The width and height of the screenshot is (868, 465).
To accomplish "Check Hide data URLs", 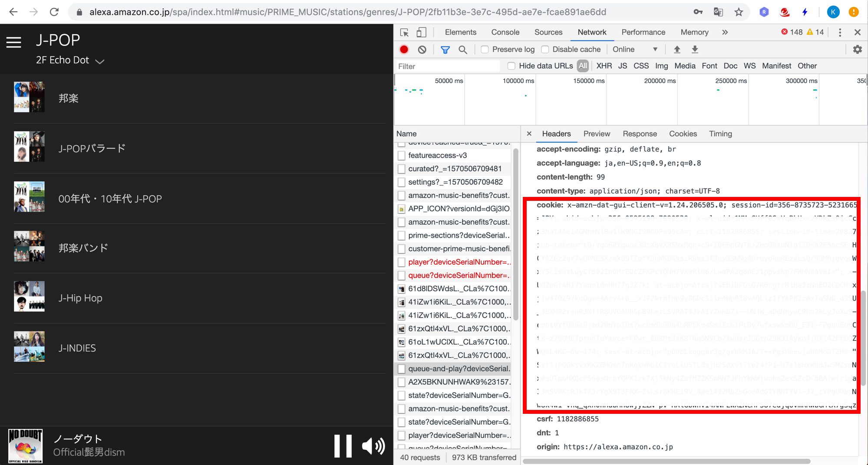I will 512,66.
